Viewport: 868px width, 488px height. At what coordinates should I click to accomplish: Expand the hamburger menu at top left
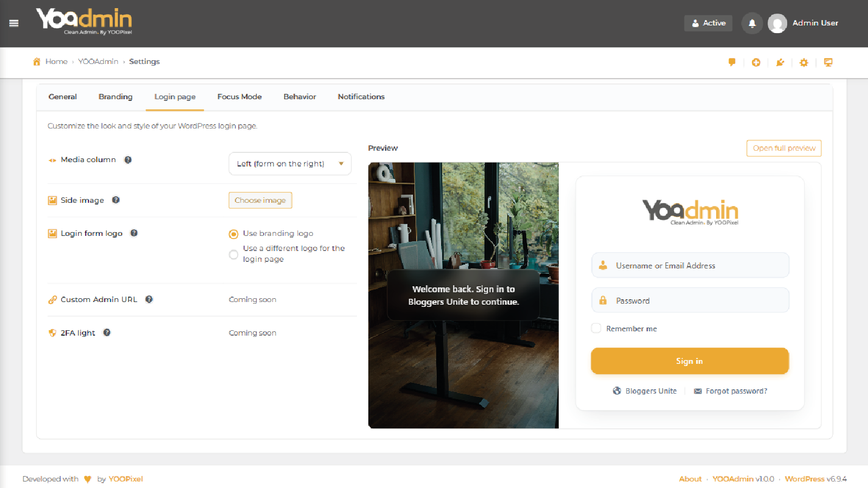click(14, 23)
